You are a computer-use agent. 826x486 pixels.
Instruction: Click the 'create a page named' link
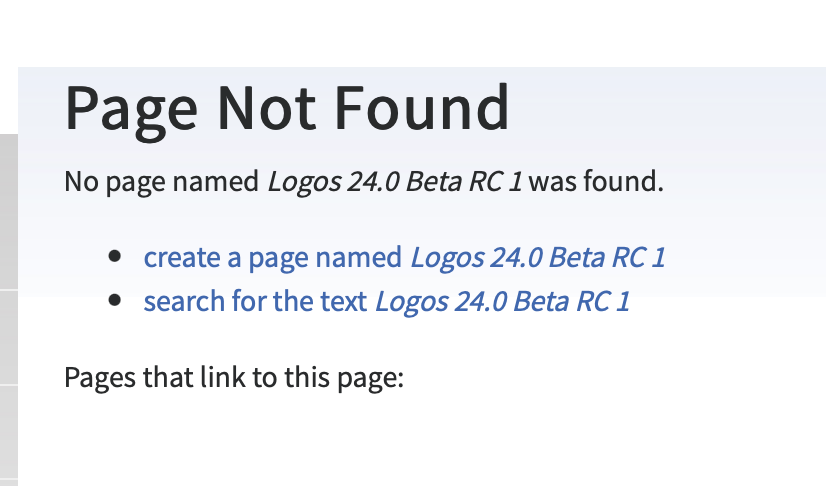coord(405,257)
